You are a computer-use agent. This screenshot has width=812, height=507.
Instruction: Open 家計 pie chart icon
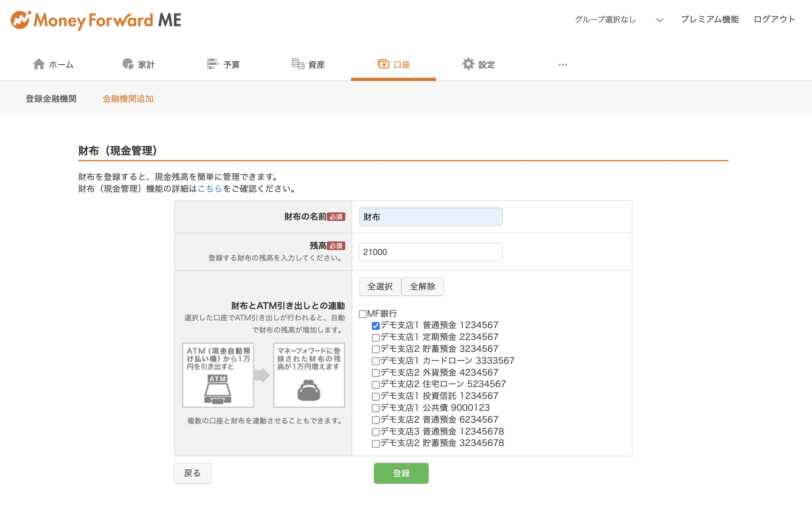(x=128, y=64)
